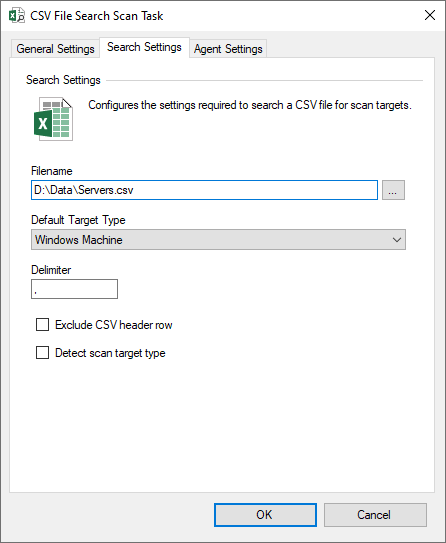Click the Search Settings description text
This screenshot has height=543, width=446.
click(250, 105)
